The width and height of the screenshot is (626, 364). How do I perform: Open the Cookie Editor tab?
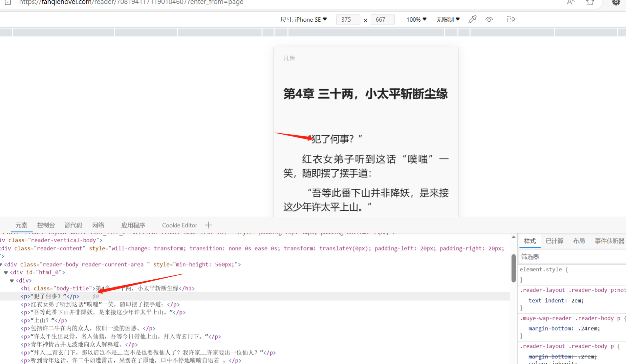coord(180,225)
